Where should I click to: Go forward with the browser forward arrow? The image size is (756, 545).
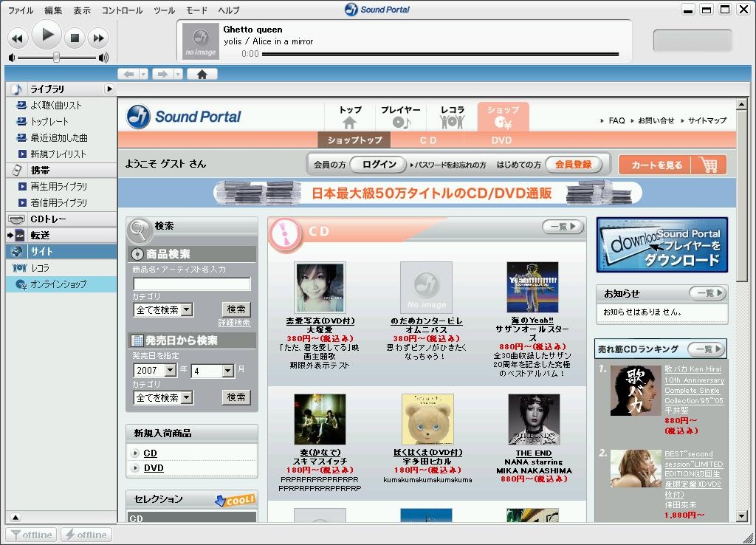point(163,75)
